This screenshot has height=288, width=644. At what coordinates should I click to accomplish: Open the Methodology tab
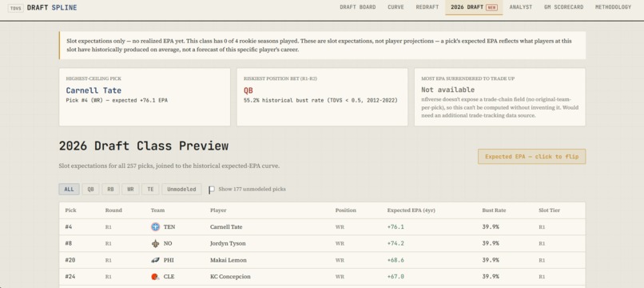point(613,7)
